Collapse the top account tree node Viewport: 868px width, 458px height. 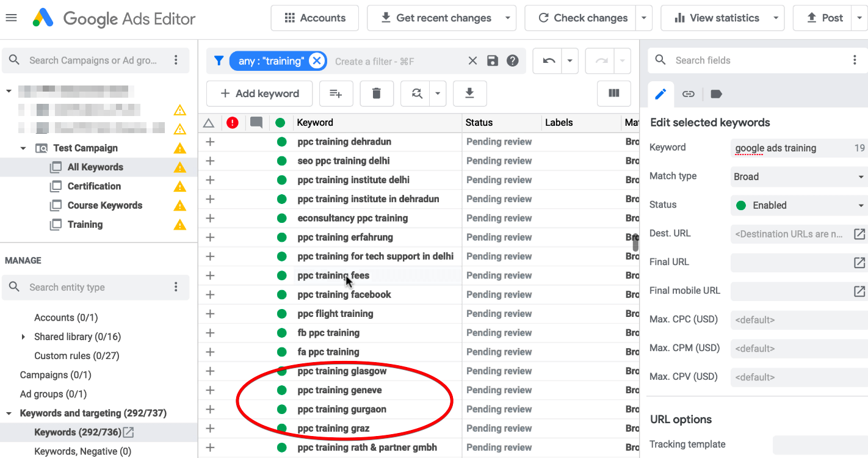[x=9, y=91]
